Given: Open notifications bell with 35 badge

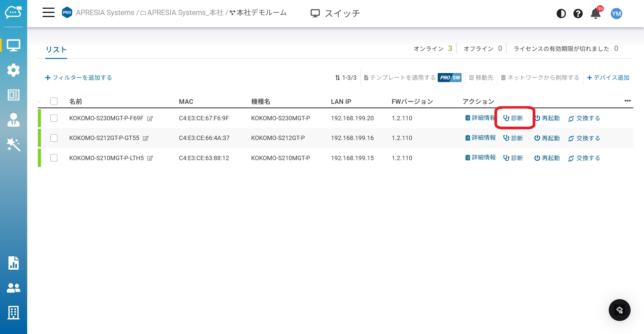Looking at the screenshot, I should point(596,14).
